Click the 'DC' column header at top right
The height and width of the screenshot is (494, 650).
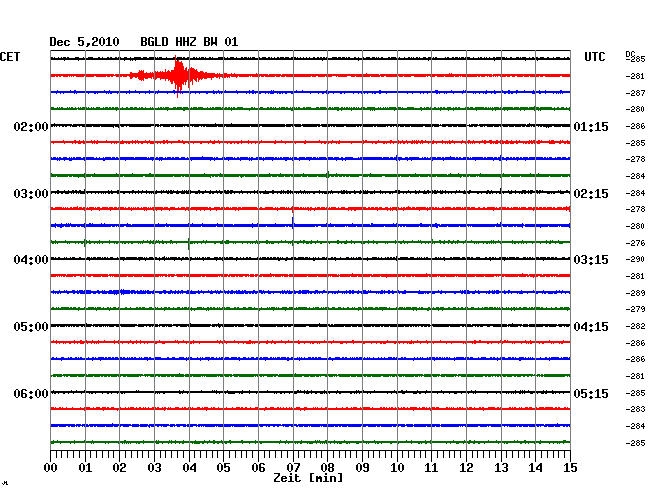(631, 53)
